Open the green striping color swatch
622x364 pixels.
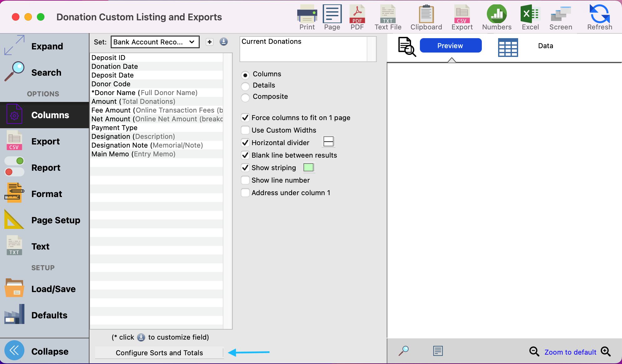click(x=308, y=168)
